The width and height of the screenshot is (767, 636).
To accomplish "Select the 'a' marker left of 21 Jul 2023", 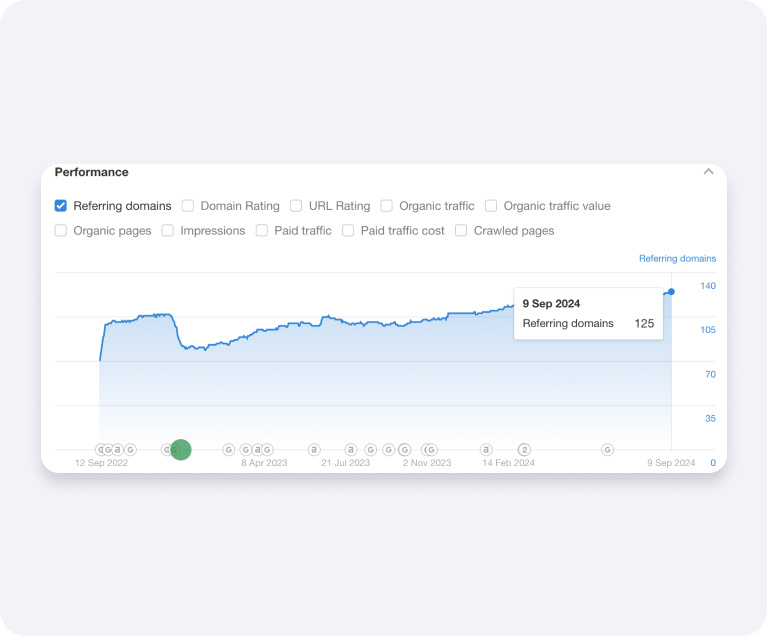I will (314, 450).
